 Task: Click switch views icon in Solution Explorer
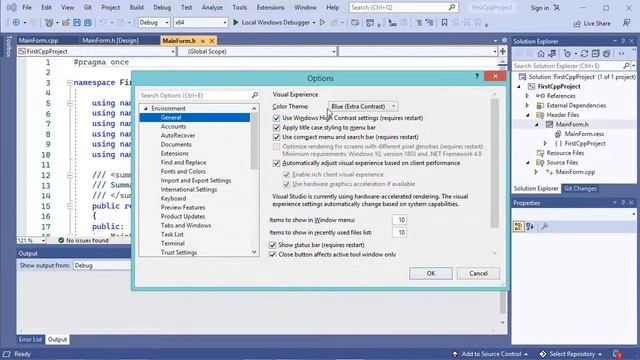552,54
